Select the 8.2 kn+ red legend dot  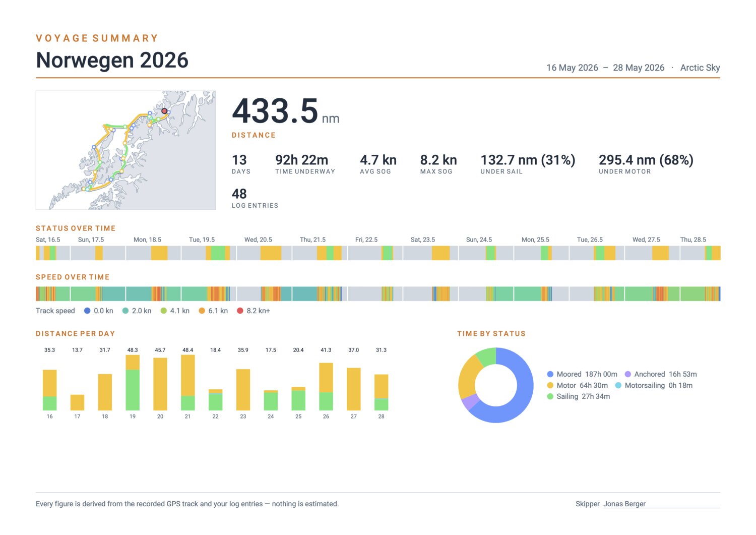pos(240,311)
